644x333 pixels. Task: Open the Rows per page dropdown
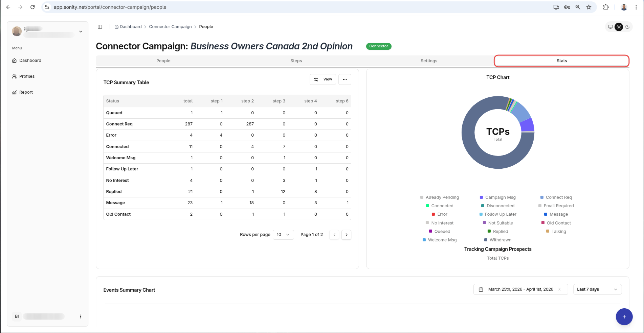click(283, 235)
